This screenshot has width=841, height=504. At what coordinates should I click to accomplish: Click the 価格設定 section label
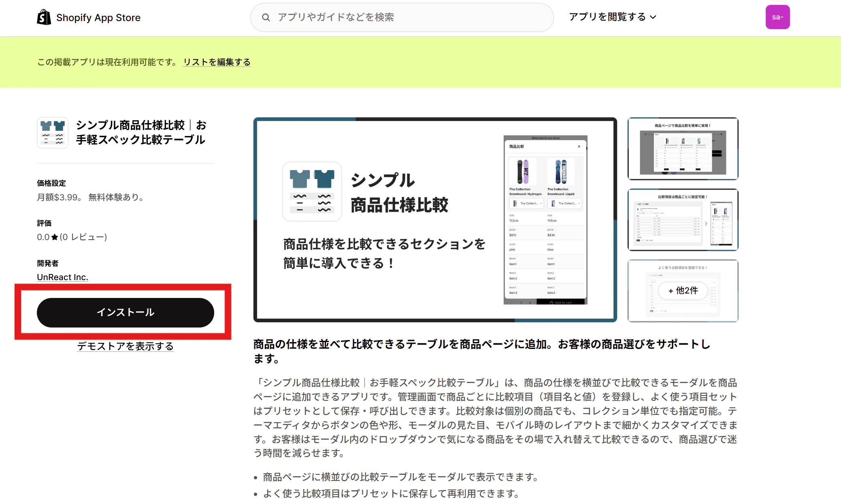[51, 183]
